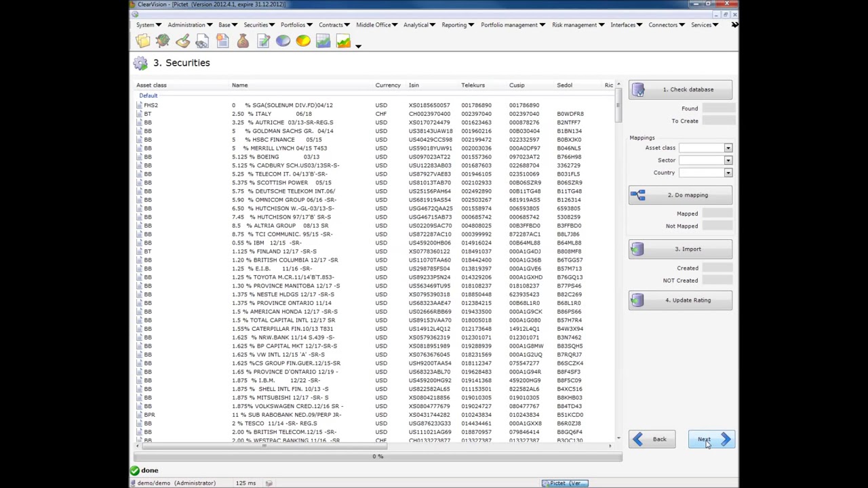The height and width of the screenshot is (488, 868).
Task: Select the Default group row
Action: pos(375,96)
